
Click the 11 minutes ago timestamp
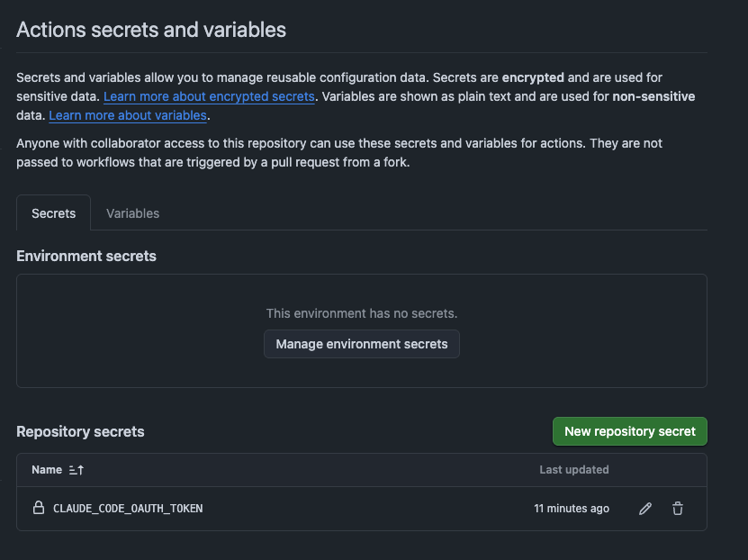tap(572, 508)
